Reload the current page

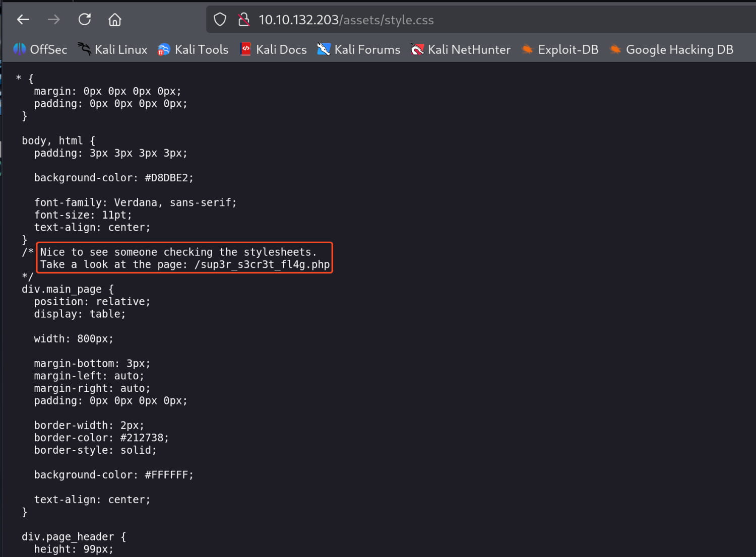coord(85,20)
